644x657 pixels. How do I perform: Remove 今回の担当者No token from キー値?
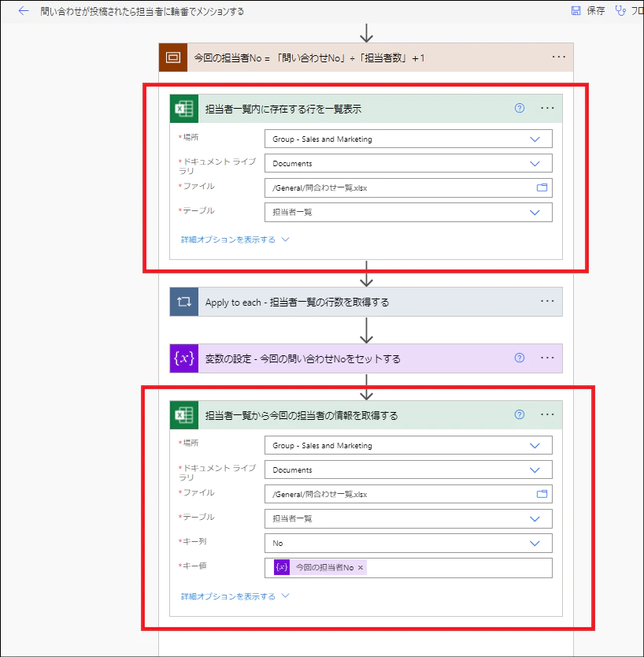click(x=361, y=568)
